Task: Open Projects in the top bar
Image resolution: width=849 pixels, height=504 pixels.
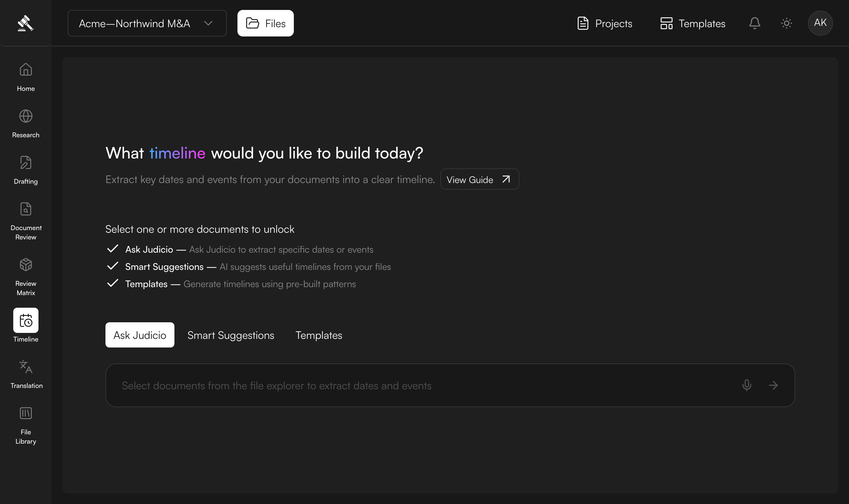Action: tap(605, 23)
